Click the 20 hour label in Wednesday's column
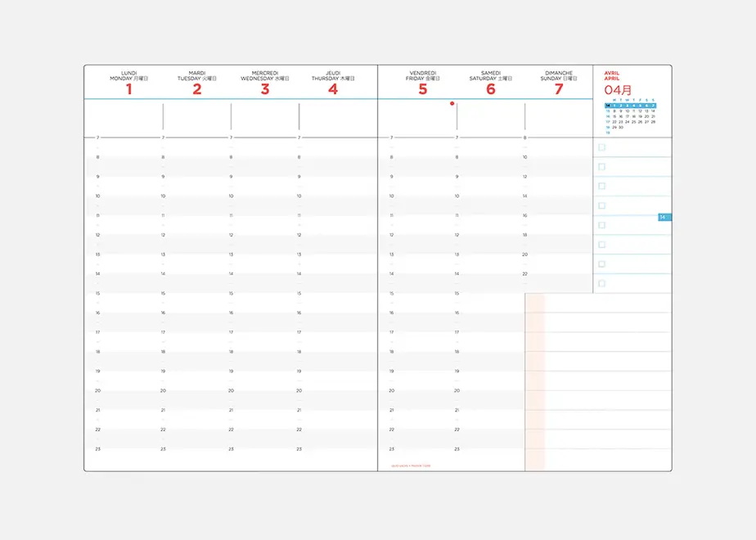Image resolution: width=756 pixels, height=540 pixels. coord(231,390)
